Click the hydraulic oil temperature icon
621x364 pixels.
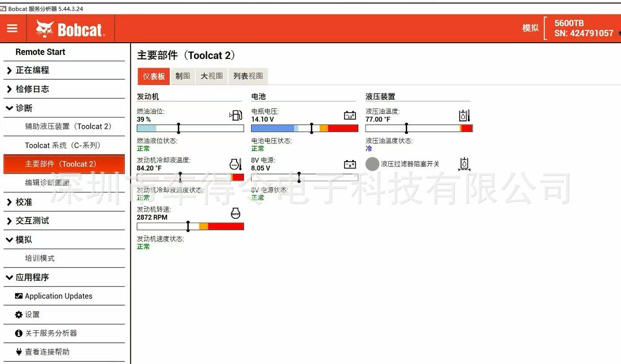point(464,115)
